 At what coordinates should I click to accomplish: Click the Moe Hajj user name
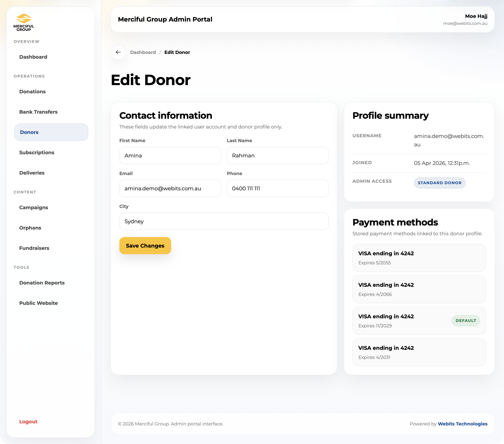476,16
